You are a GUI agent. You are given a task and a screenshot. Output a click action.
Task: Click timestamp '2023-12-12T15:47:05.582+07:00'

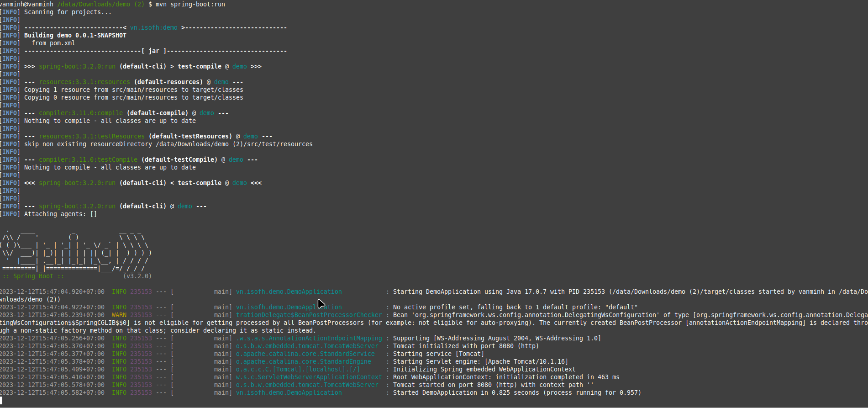point(52,392)
